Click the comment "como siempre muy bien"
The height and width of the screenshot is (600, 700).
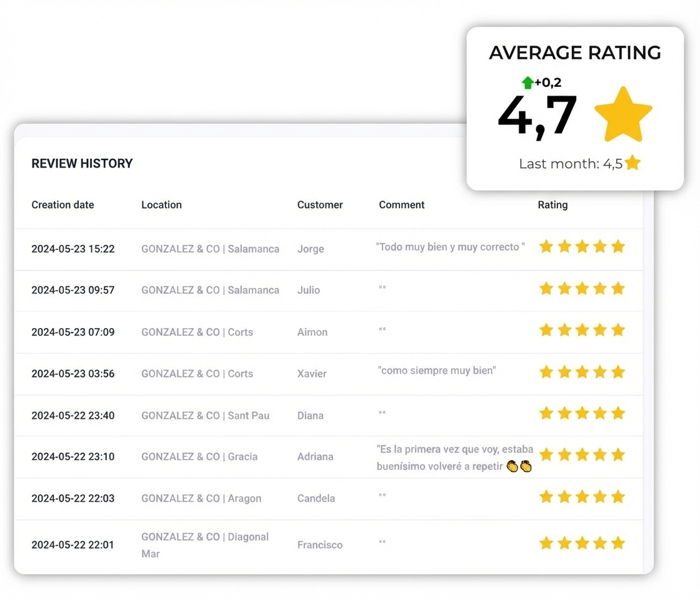click(437, 371)
